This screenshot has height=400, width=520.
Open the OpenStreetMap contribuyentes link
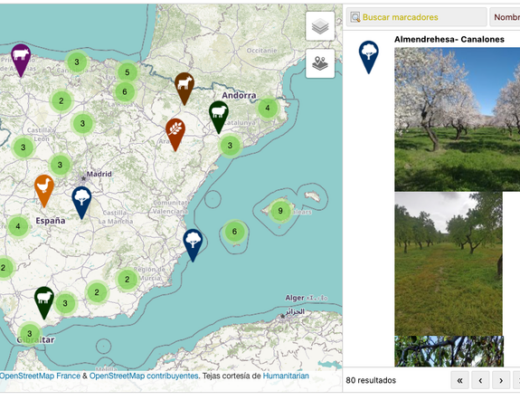(x=144, y=376)
